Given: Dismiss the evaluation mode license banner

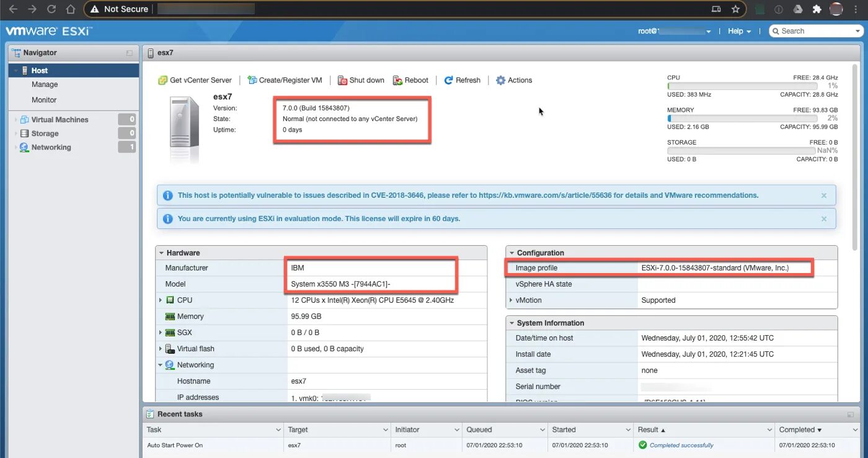Looking at the screenshot, I should [x=824, y=219].
